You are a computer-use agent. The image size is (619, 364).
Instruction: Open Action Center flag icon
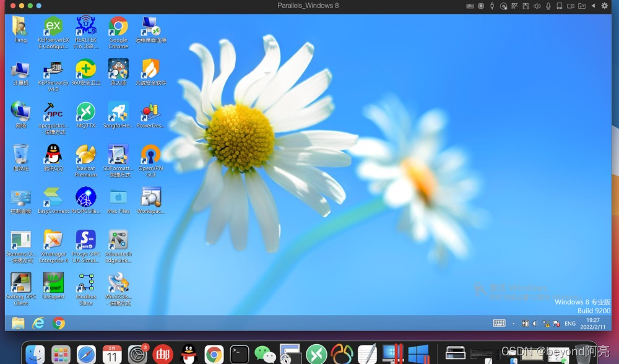pos(556,323)
